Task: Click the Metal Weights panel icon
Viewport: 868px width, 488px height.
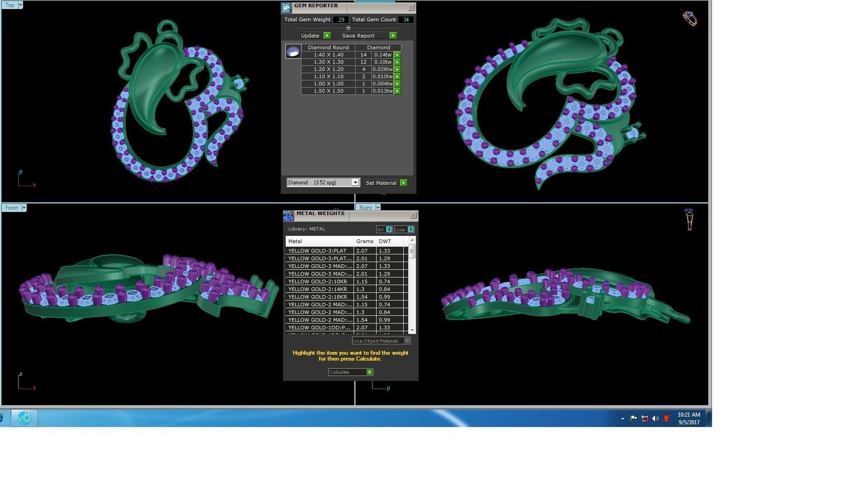Action: (x=288, y=216)
